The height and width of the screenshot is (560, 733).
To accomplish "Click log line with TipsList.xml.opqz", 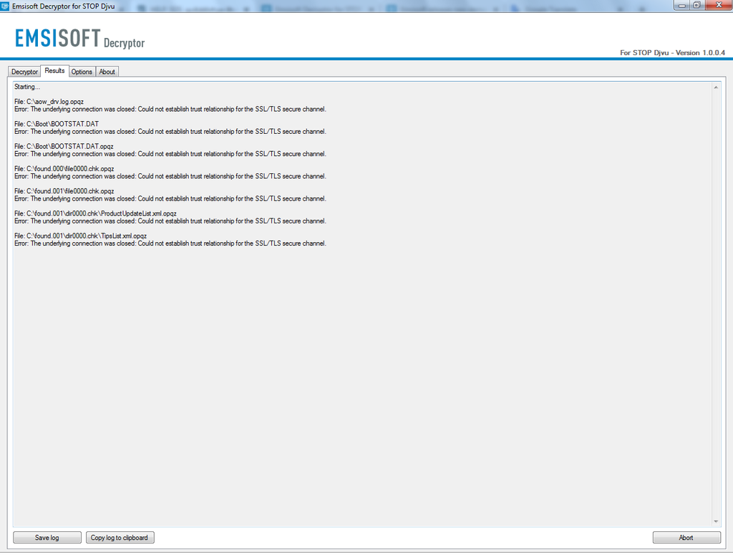I will point(80,236).
